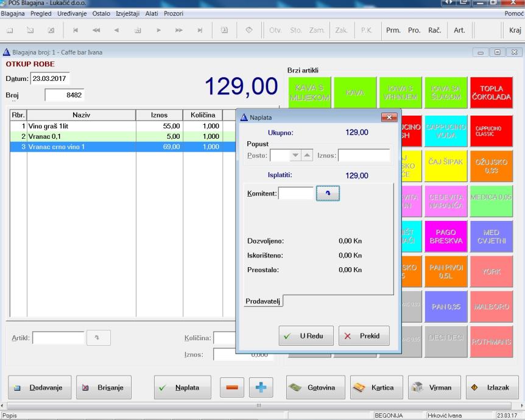Confirm payment with U Redu button
This screenshot has height=420, width=525.
tap(306, 335)
